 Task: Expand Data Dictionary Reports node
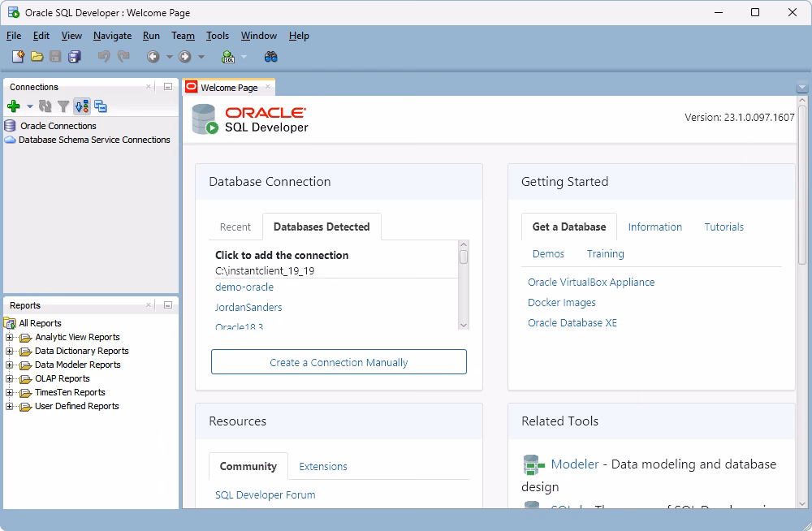pyautogui.click(x=9, y=352)
